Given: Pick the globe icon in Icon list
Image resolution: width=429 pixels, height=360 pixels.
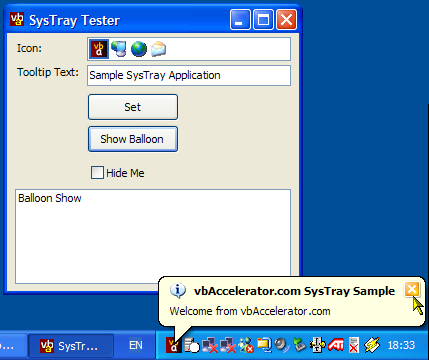Looking at the screenshot, I should [x=139, y=49].
